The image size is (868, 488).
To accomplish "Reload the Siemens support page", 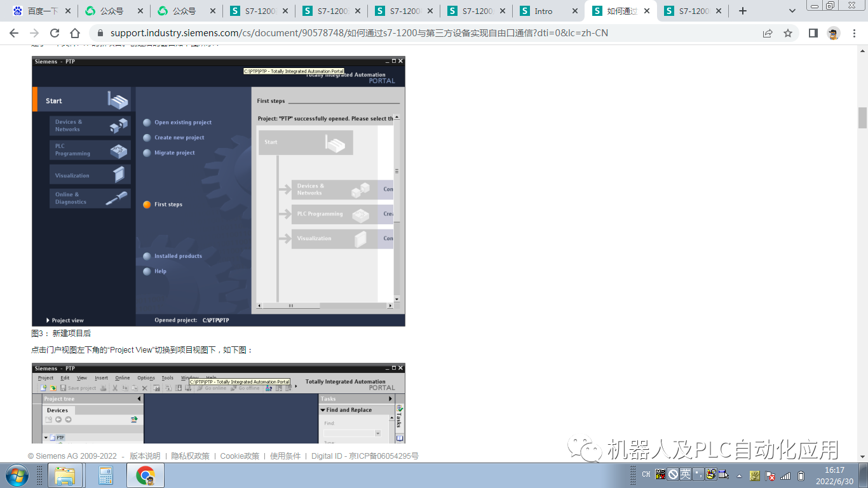I will click(55, 33).
